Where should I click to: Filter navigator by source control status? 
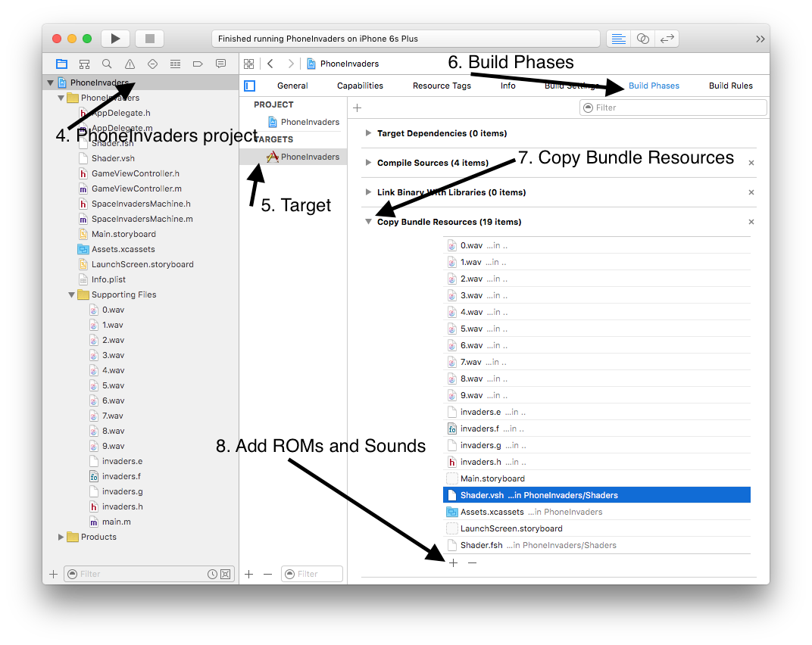[x=226, y=574]
